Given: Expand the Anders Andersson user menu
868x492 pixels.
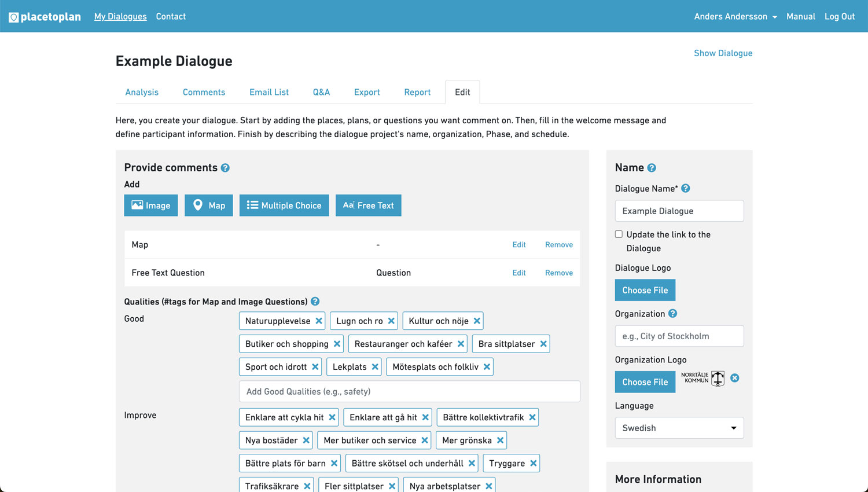Looking at the screenshot, I should (735, 17).
